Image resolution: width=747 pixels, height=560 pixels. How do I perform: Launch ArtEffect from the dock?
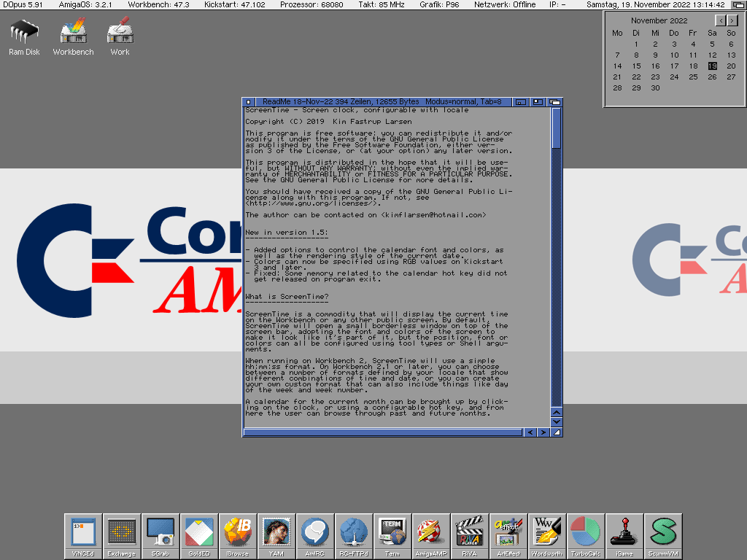pyautogui.click(x=508, y=536)
